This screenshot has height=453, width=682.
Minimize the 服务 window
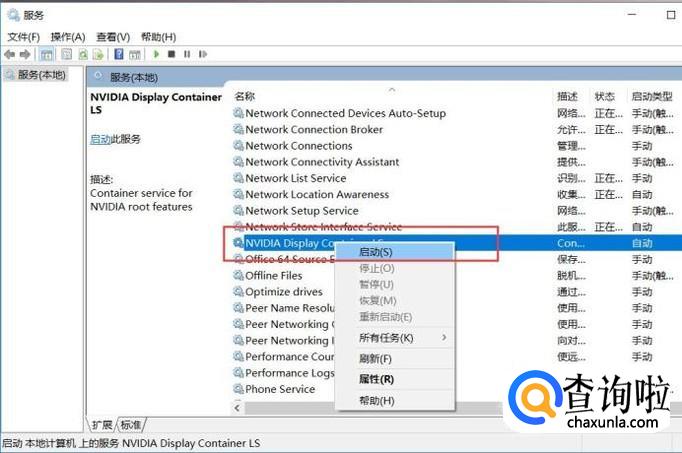pos(632,15)
